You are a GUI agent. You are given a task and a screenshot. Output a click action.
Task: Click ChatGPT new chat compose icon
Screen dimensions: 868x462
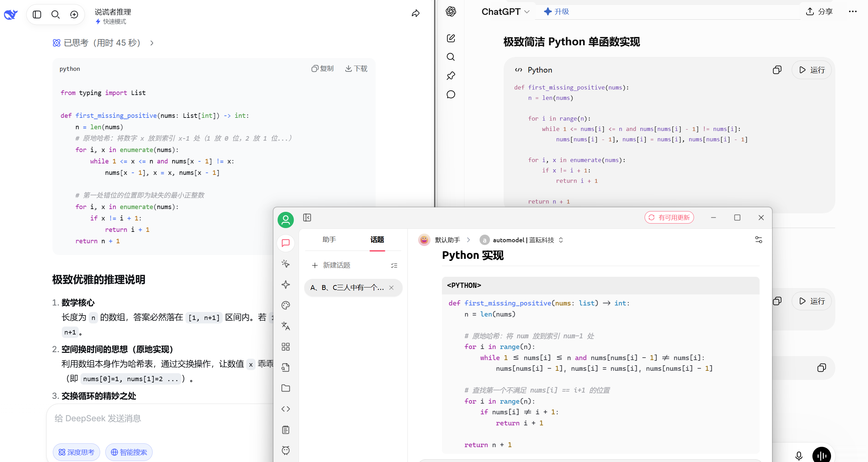[x=451, y=38]
